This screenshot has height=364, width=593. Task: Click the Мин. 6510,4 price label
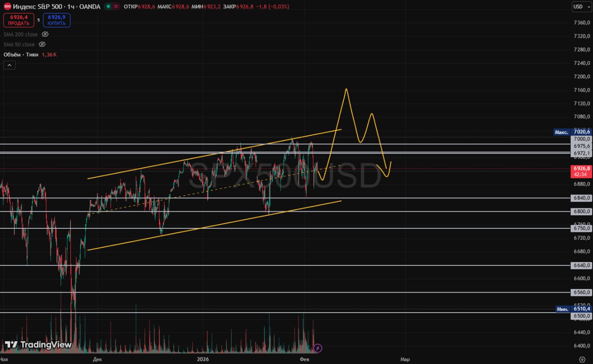point(574,308)
